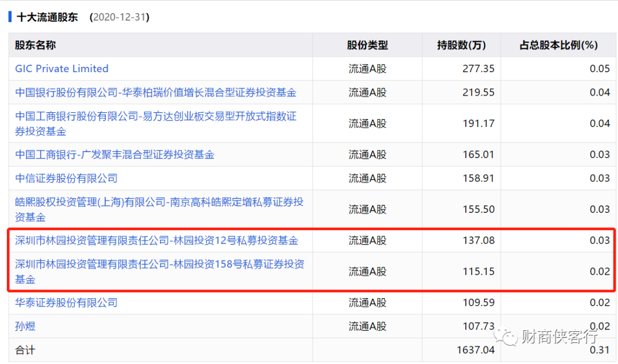Select 流通A股 in the 林园投资12号 row
This screenshot has height=364, width=618.
(367, 240)
